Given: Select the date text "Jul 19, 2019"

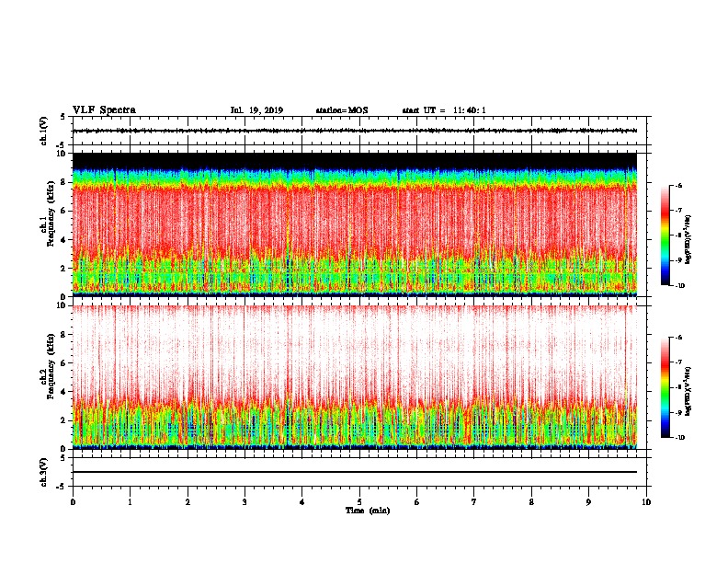Looking at the screenshot, I should click(256, 110).
